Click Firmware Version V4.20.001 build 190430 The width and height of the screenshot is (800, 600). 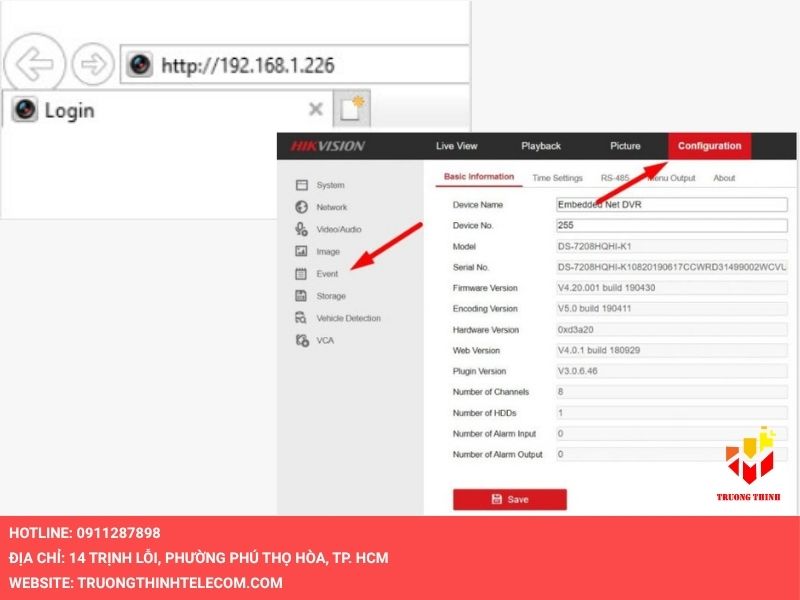[x=671, y=288]
